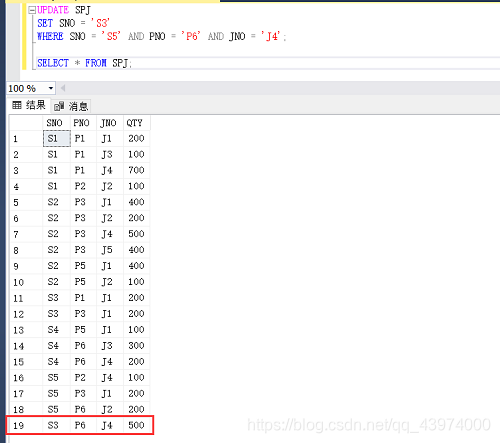
Task: Click the 'S3' string in SET line
Action: [x=100, y=23]
